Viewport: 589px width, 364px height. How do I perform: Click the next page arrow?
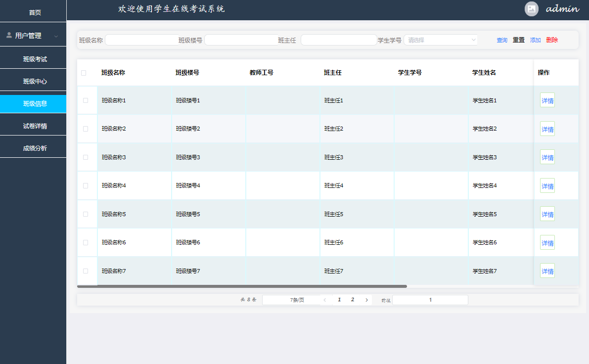click(366, 300)
